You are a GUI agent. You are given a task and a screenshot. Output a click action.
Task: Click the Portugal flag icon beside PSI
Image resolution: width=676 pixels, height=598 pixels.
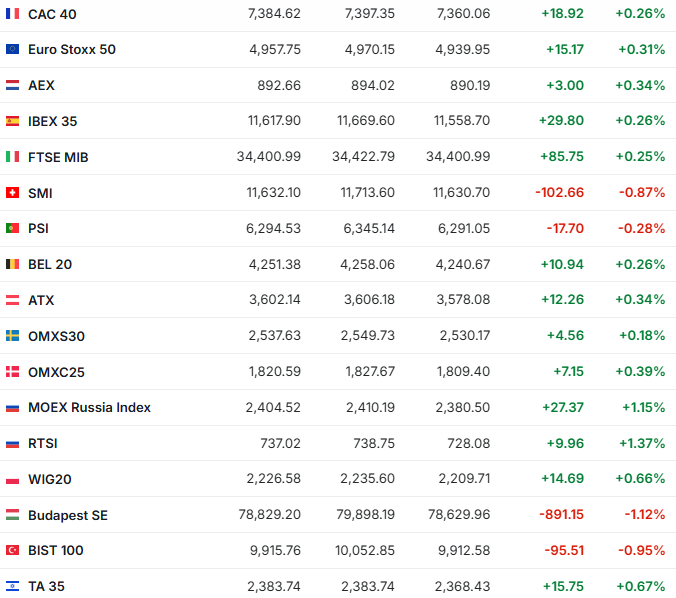12,228
